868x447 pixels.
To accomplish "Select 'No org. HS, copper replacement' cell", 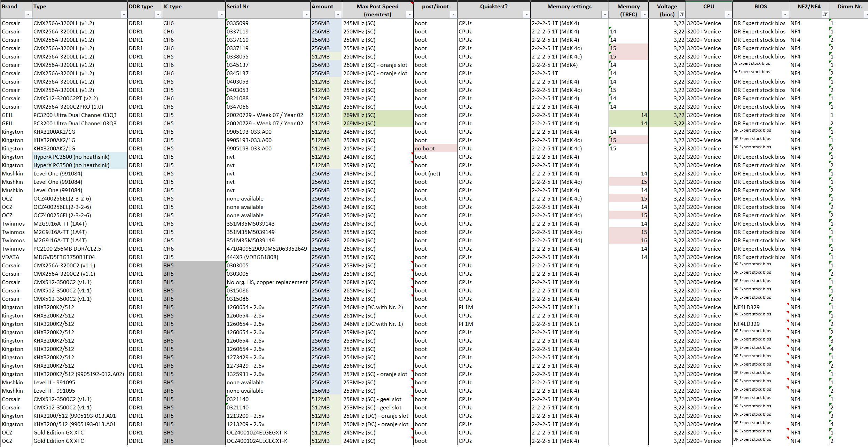I will pyautogui.click(x=268, y=282).
